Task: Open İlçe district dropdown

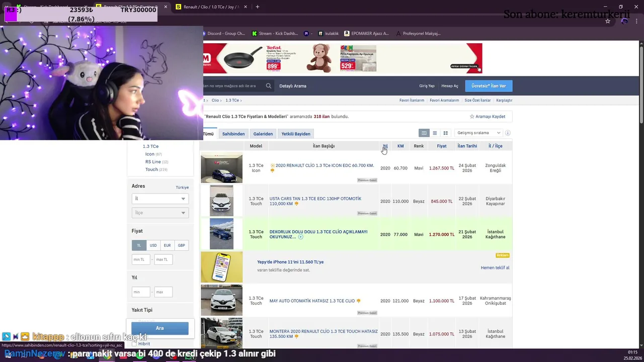Action: point(160,213)
